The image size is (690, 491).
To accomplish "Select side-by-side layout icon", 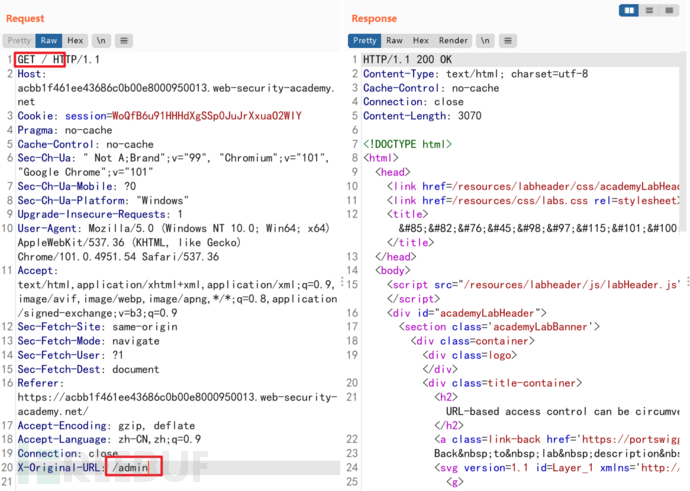I will 630,10.
